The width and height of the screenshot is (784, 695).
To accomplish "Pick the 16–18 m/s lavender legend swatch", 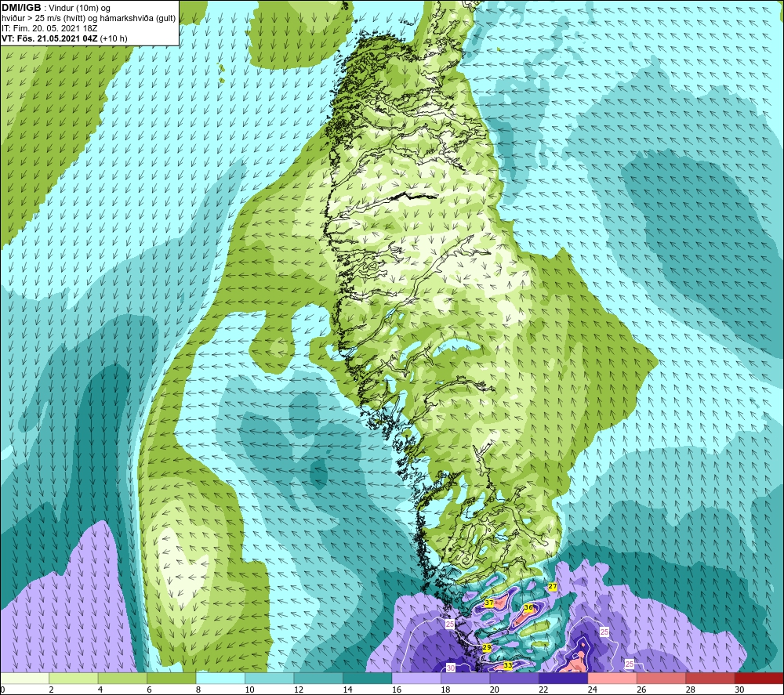I will 416,678.
